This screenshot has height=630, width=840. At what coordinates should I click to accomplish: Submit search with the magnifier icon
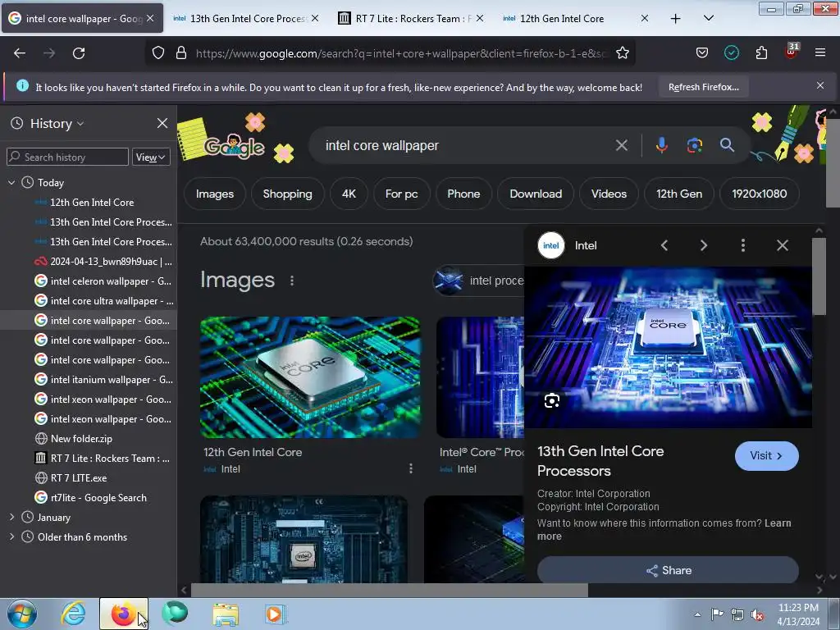(727, 144)
